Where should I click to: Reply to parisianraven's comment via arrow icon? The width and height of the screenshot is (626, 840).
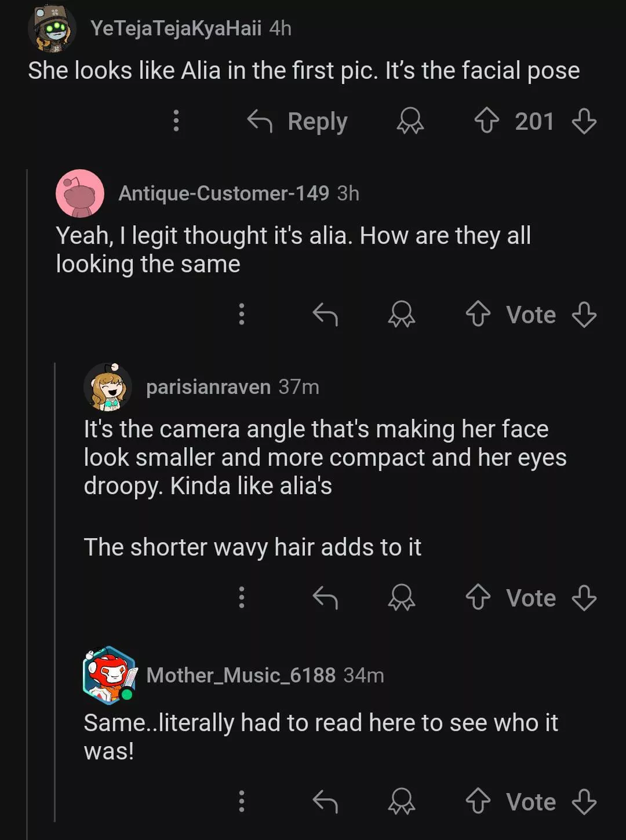pos(325,597)
